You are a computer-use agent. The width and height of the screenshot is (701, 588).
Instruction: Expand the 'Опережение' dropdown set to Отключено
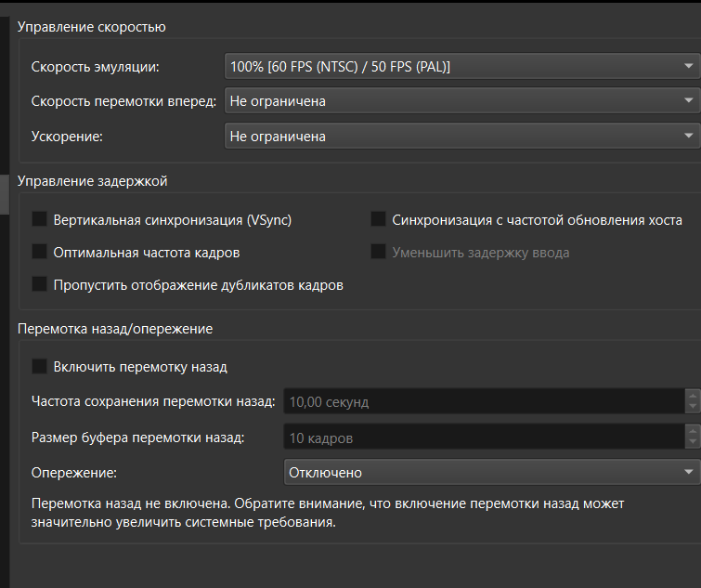[491, 473]
